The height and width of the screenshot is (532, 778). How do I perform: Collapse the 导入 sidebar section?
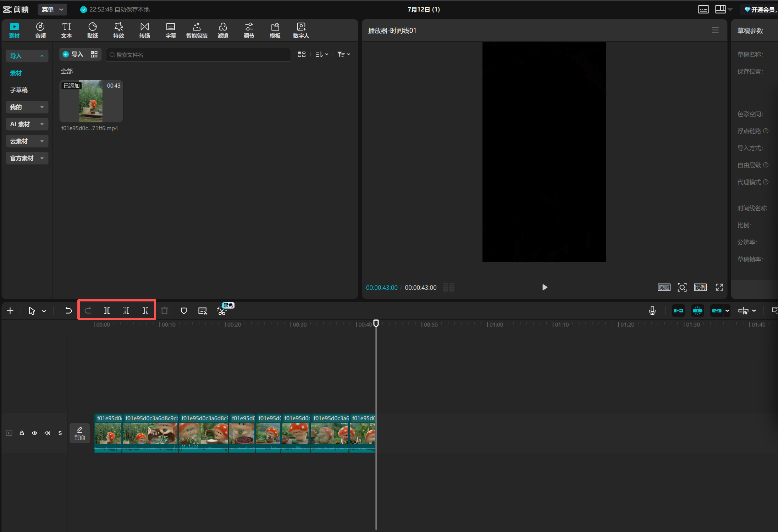coord(27,56)
